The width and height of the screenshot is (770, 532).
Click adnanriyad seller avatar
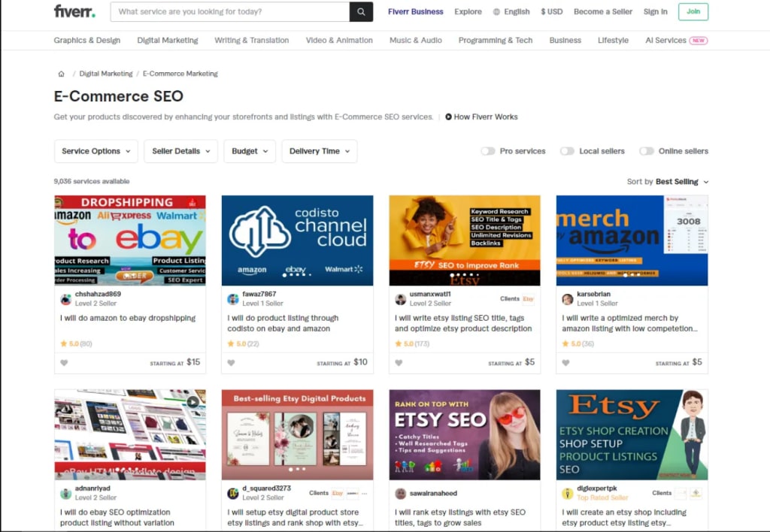point(66,493)
